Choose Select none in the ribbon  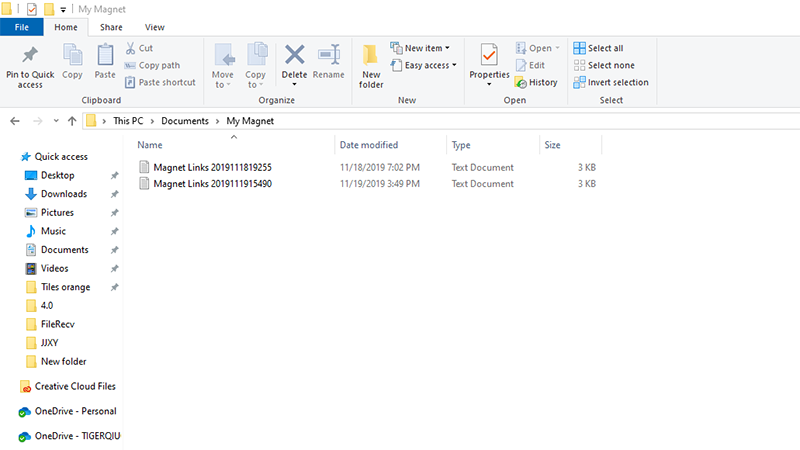point(602,65)
